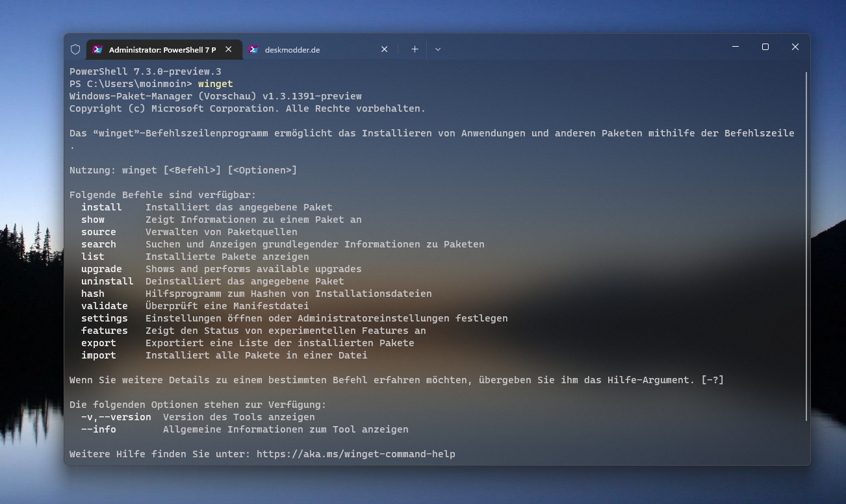The width and height of the screenshot is (846, 504).
Task: Click the aka.ms/winget-command-help URL
Action: point(356,454)
